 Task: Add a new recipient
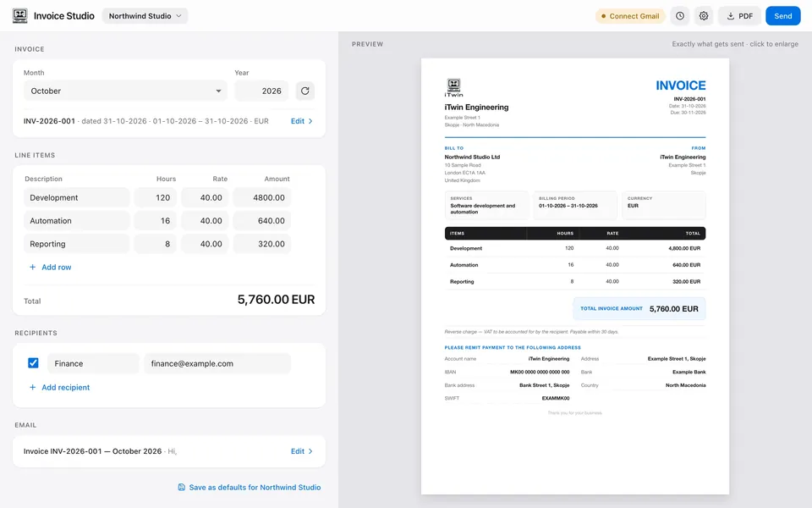coord(59,387)
